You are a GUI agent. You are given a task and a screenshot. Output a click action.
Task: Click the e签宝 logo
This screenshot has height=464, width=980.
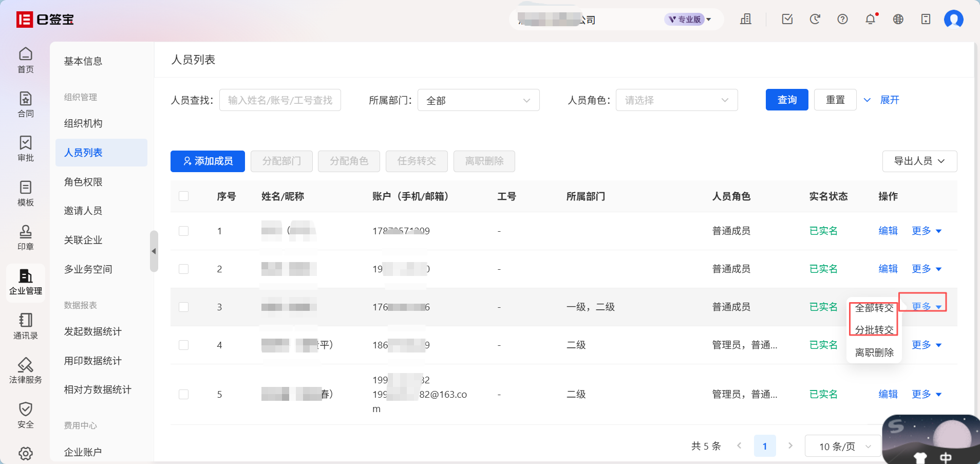tap(45, 20)
